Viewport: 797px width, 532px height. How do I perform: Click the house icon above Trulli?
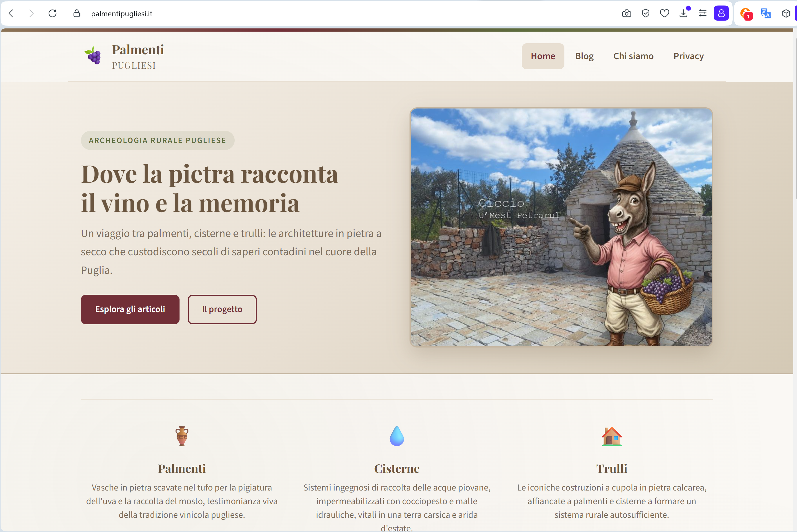pos(612,436)
